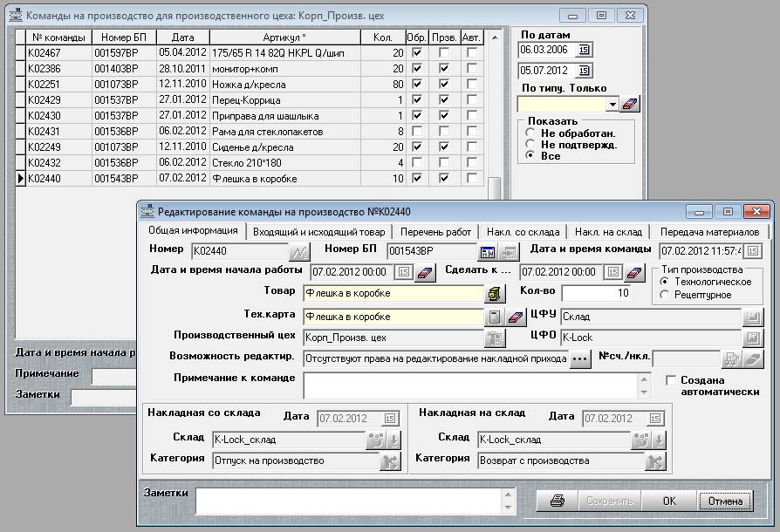Image resolution: width=780 pixels, height=532 pixels.
Task: Open calendar for Накладная со склада date
Action: pyautogui.click(x=389, y=419)
